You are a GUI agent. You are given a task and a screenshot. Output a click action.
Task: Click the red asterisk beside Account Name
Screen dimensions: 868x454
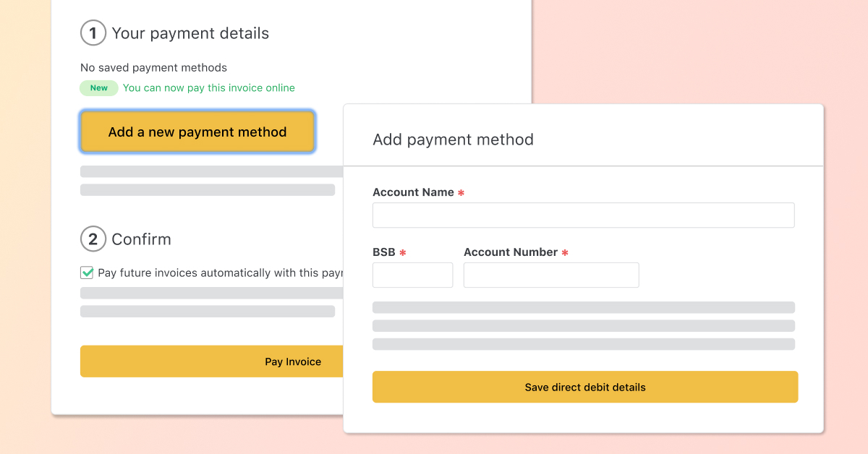tap(461, 193)
